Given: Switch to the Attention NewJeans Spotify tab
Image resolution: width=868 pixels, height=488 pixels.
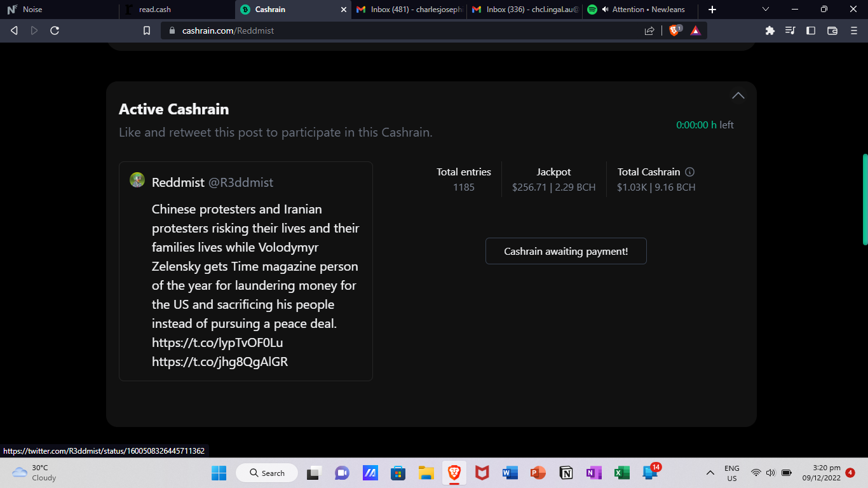Looking at the screenshot, I should click(641, 10).
